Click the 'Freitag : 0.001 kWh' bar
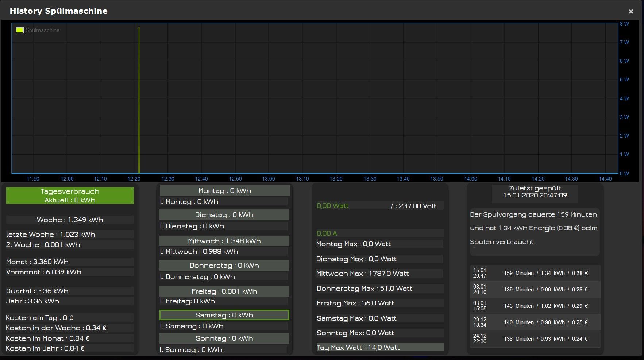Image resolution: width=644 pixels, height=360 pixels. tap(224, 291)
